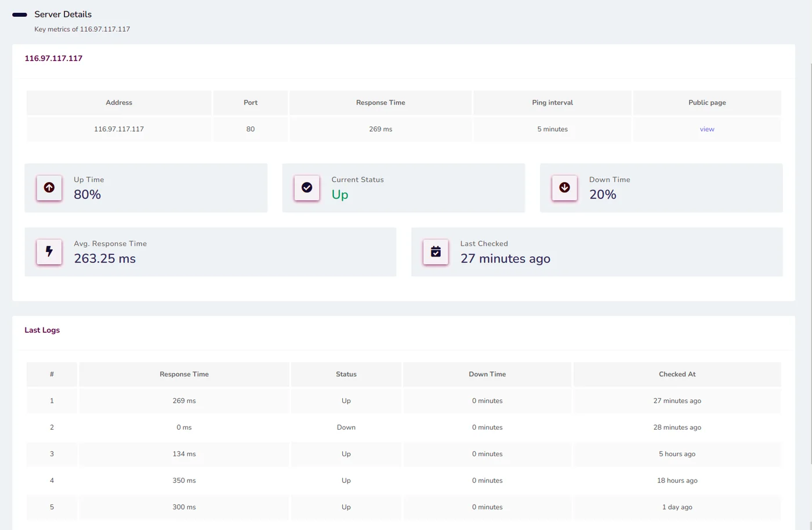Click the '0 ms' response cell
Image resolution: width=812 pixels, height=530 pixels.
(184, 427)
